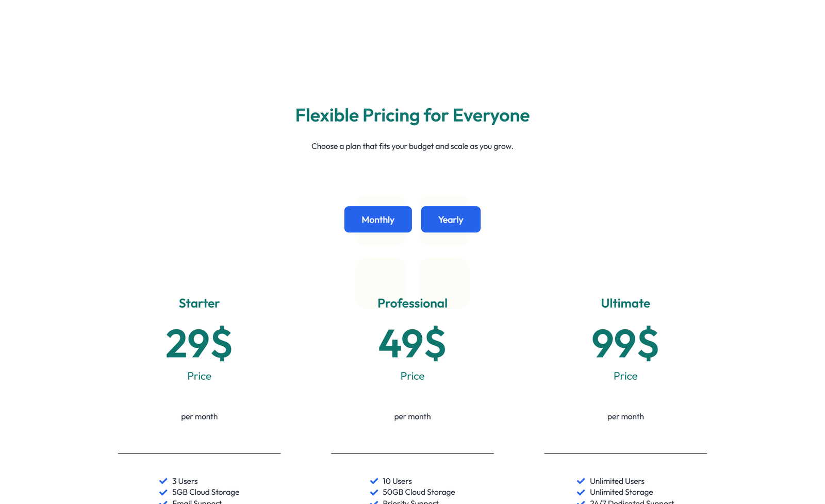This screenshot has height=504, width=825.
Task: Switch billing to Monthly
Action: [377, 219]
